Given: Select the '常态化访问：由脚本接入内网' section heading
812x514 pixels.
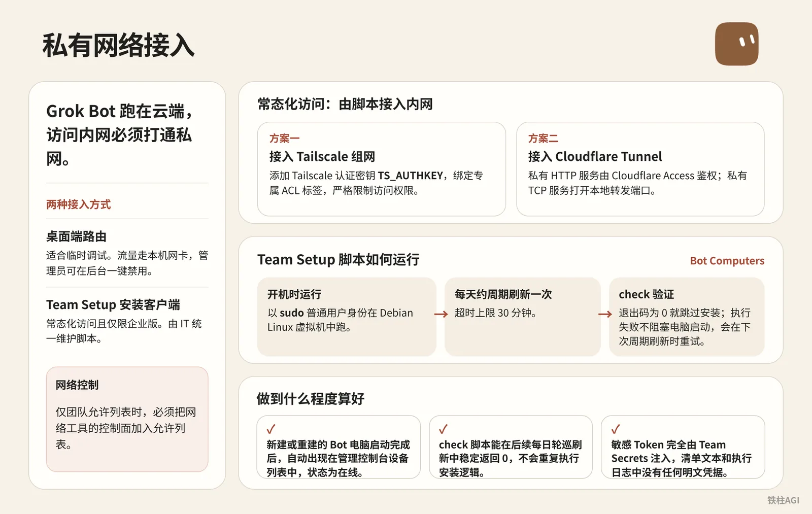Looking at the screenshot, I should 345,105.
